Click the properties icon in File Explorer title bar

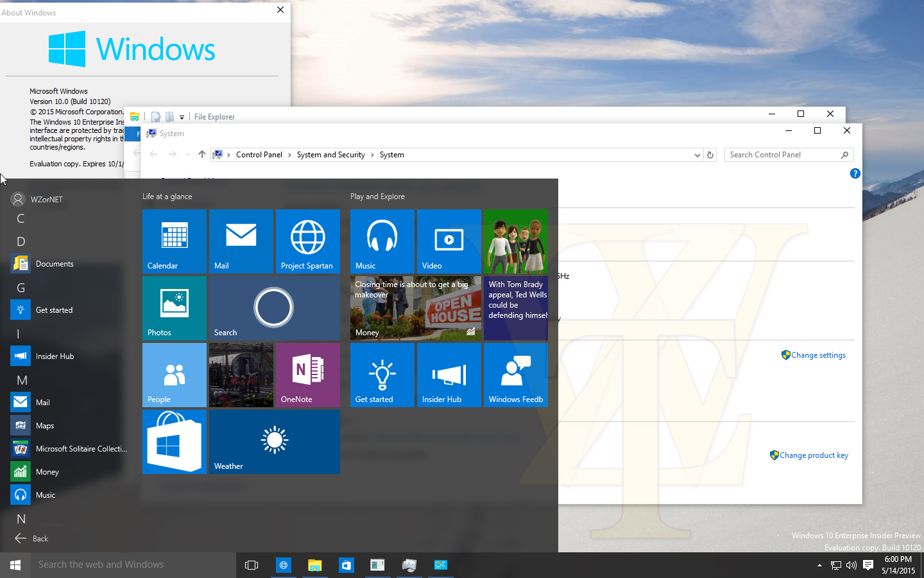tap(156, 117)
